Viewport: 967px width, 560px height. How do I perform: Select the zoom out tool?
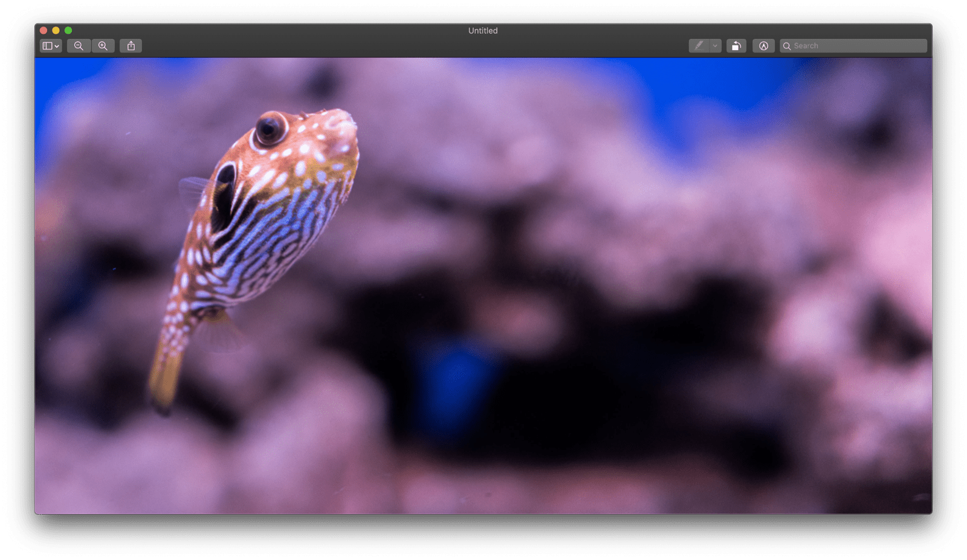pos(78,45)
